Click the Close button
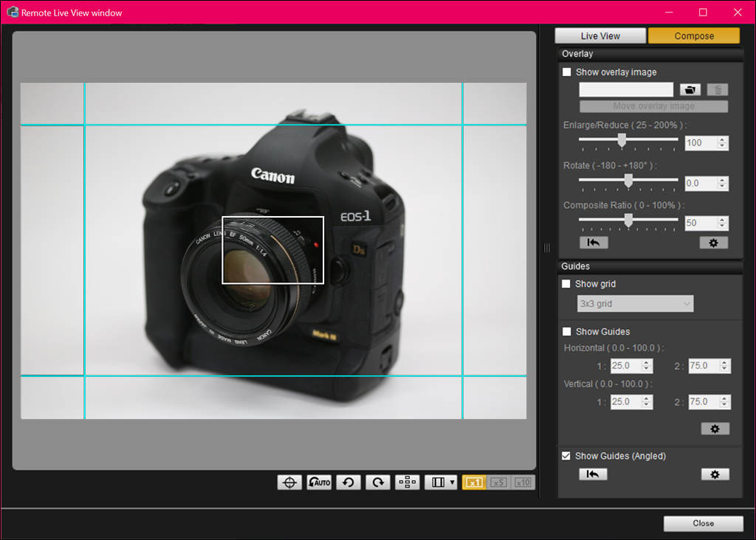This screenshot has height=540, width=756. coord(704,523)
